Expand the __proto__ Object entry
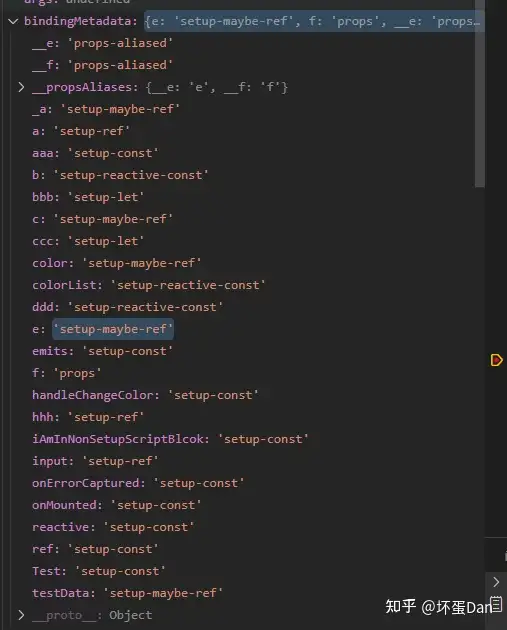The width and height of the screenshot is (507, 630). tap(21, 615)
